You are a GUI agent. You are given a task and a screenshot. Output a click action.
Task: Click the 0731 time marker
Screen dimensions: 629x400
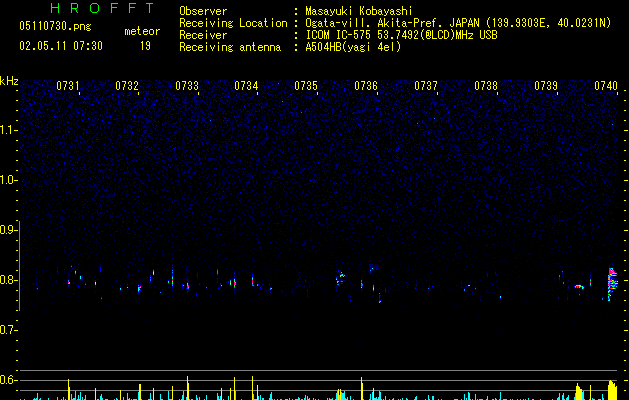pyautogui.click(x=67, y=86)
